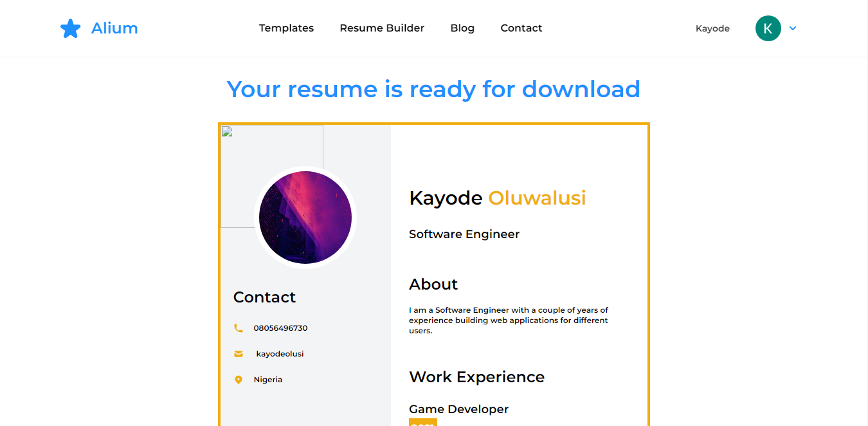Open the Templates menu item
This screenshot has height=426, width=868.
coord(286,28)
